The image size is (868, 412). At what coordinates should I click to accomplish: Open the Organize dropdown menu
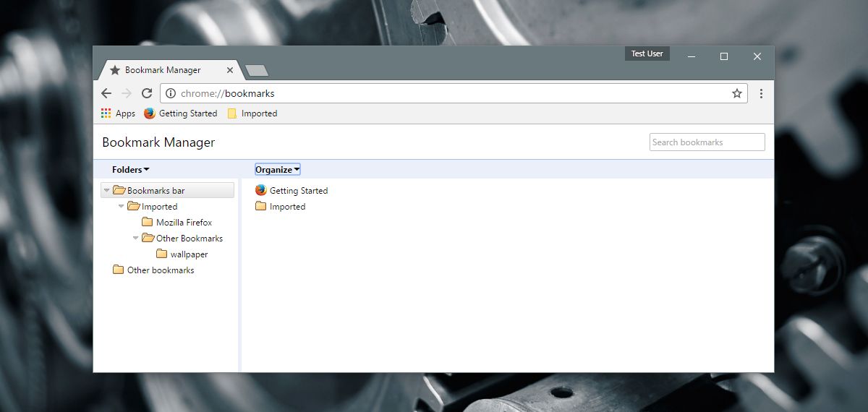(277, 170)
